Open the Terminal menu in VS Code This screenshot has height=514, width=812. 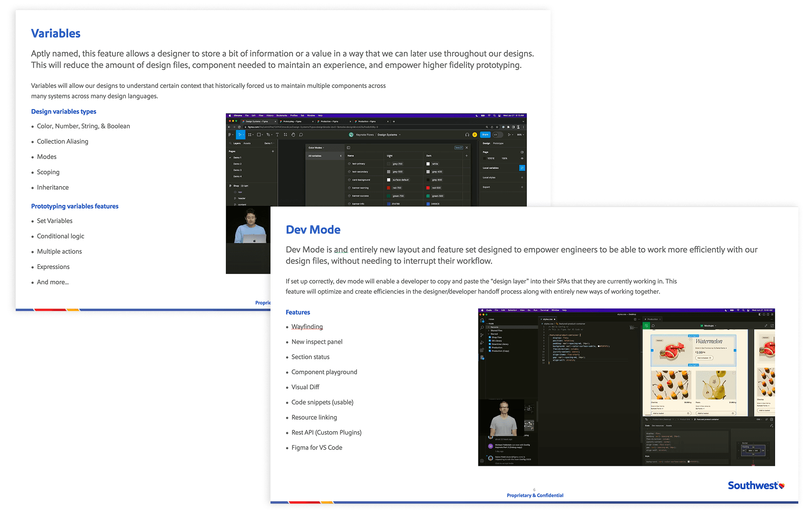545,310
